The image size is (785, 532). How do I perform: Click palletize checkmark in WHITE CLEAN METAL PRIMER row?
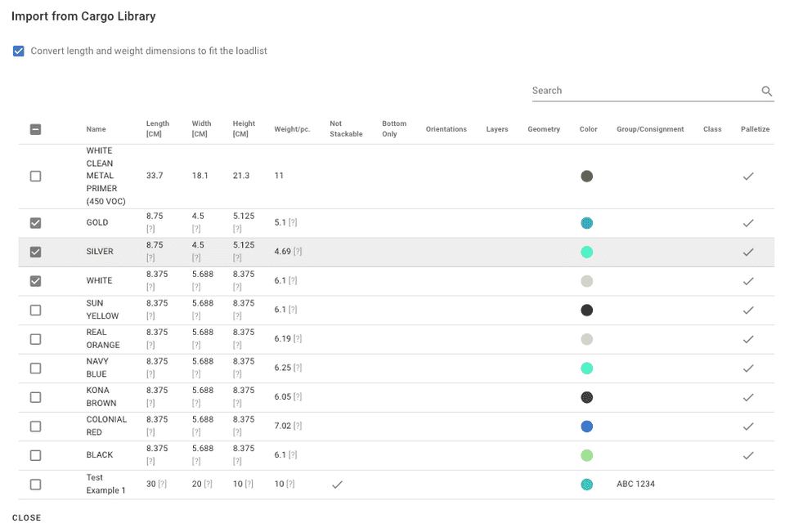(x=747, y=177)
